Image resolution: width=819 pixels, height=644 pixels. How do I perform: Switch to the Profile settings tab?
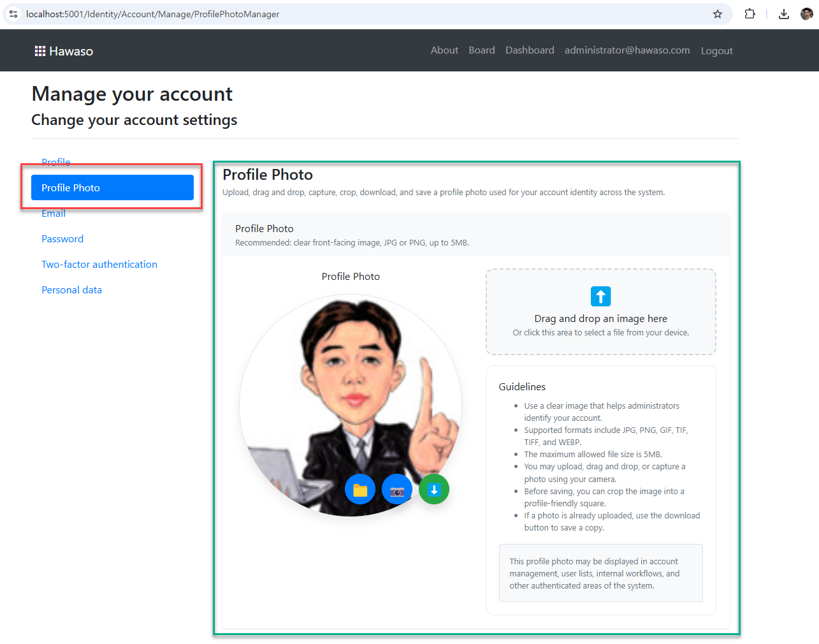(56, 161)
